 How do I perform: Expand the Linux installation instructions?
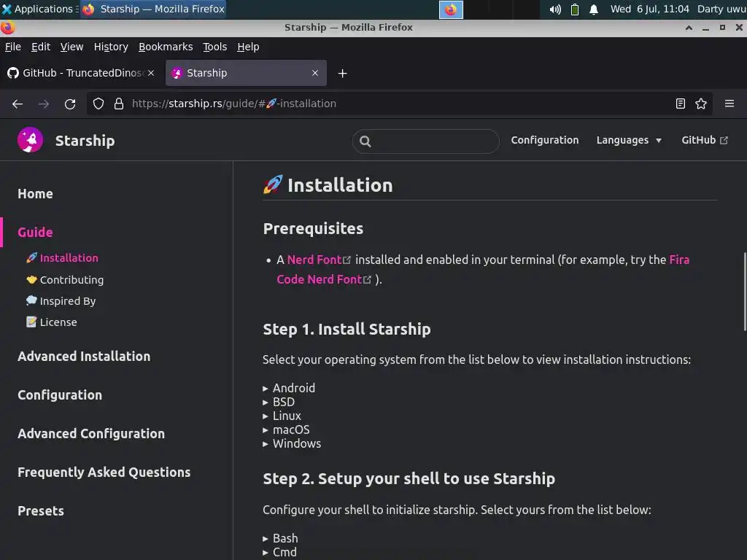[x=282, y=416]
